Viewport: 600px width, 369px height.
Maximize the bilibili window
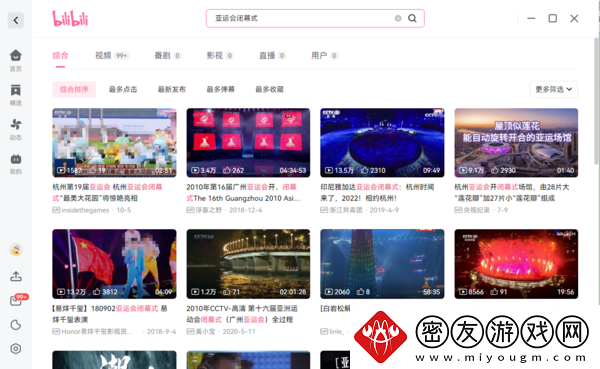pyautogui.click(x=553, y=18)
